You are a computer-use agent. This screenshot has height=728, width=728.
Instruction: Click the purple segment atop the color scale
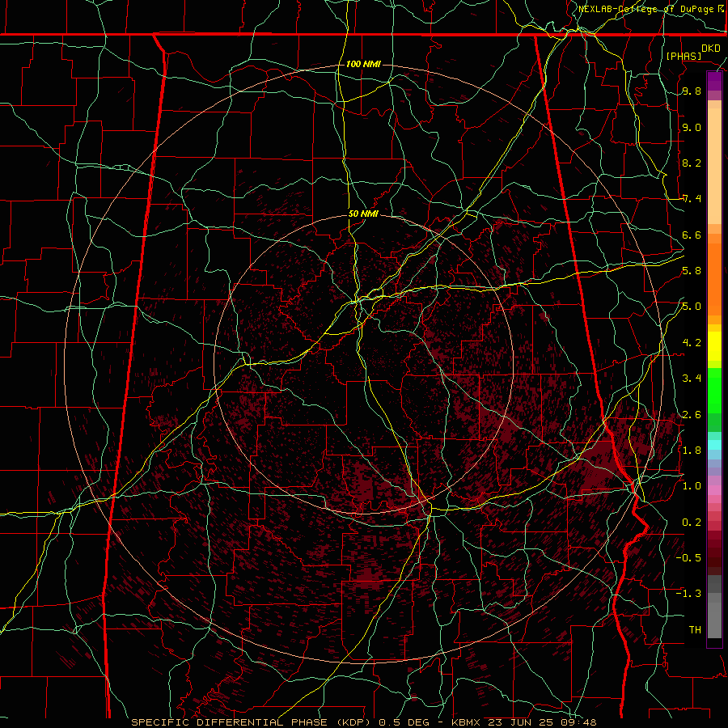click(714, 81)
